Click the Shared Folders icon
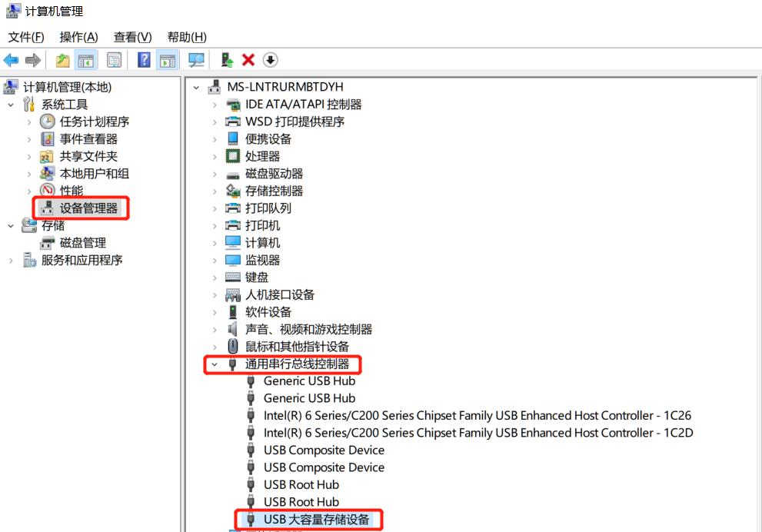Image resolution: width=762 pixels, height=532 pixels. 47,156
